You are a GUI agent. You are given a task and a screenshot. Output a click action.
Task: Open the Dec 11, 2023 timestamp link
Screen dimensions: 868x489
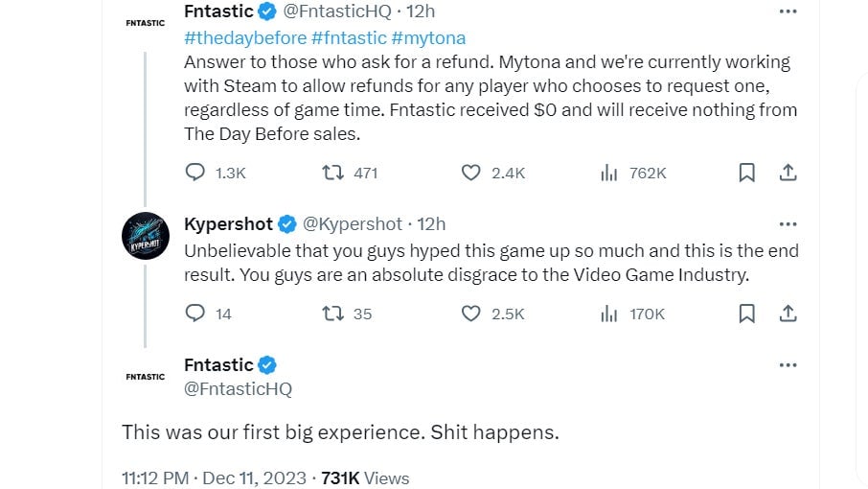[254, 477]
